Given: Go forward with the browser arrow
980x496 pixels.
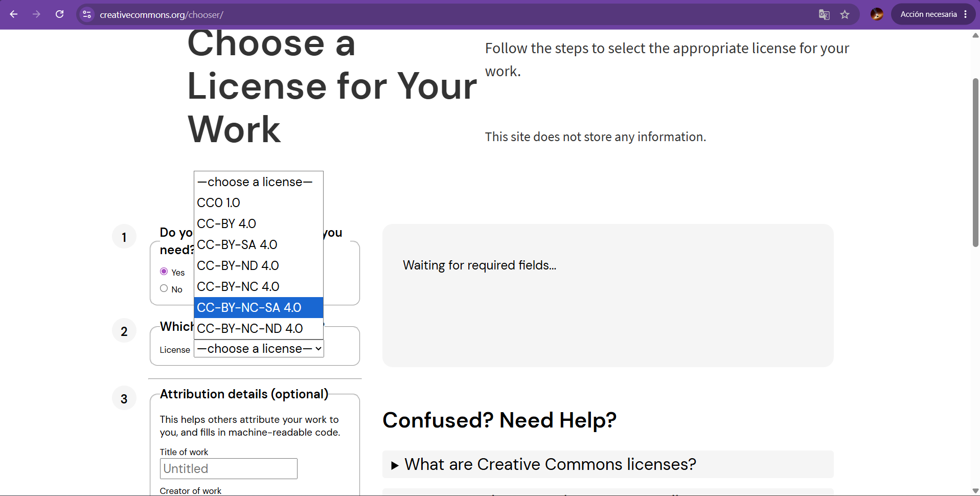Looking at the screenshot, I should tap(36, 14).
